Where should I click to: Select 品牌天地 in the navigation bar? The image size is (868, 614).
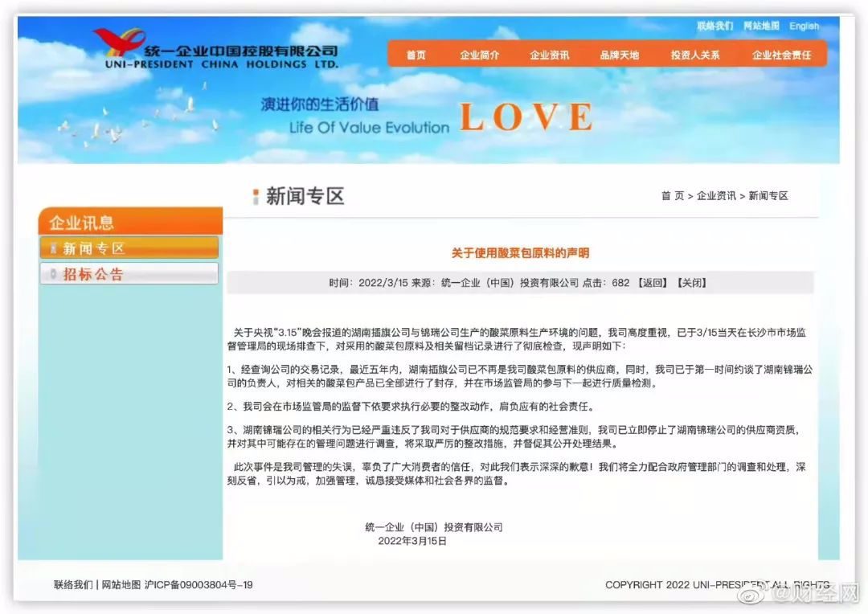point(620,55)
